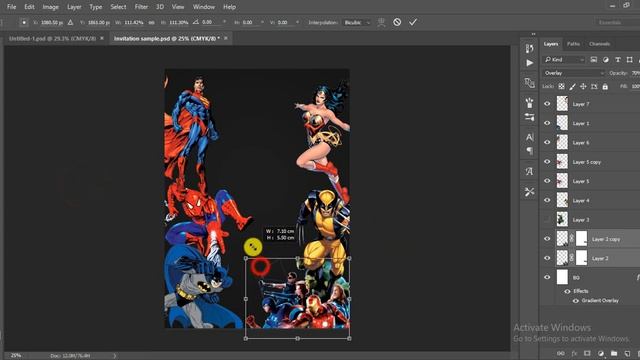Hide Layer 7 visibility eye
The width and height of the screenshot is (640, 360).
(x=547, y=104)
